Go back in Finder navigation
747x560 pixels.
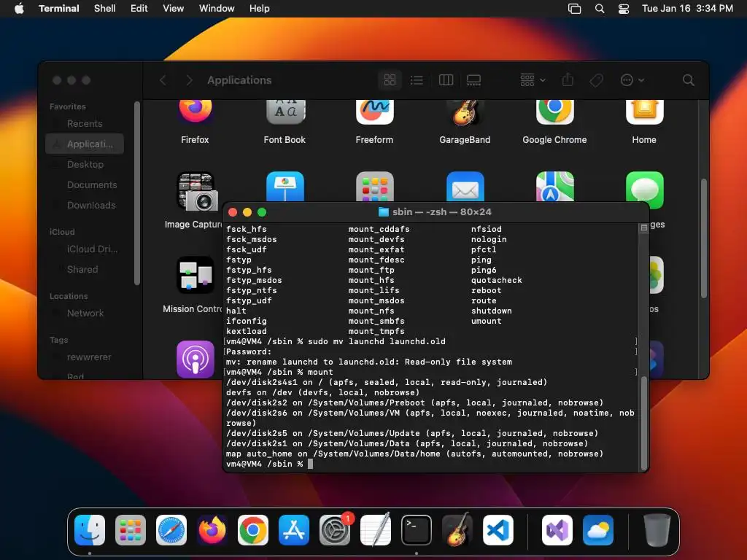163,80
